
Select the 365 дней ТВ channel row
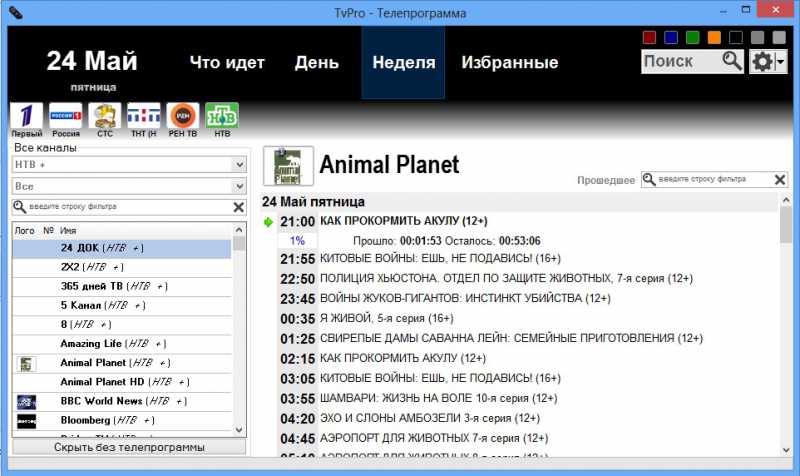(122, 287)
